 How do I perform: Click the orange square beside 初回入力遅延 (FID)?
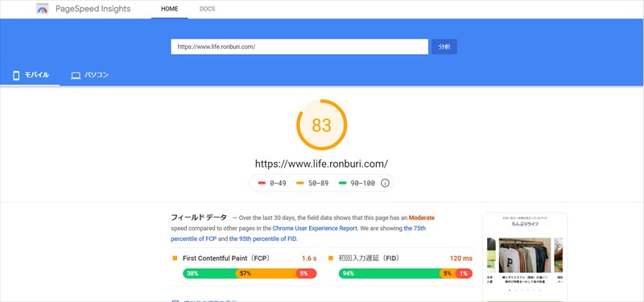pos(331,259)
